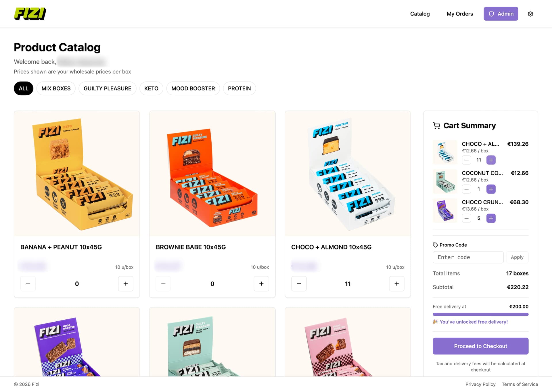Click the plus icon for CHOCO CRUNCH in cart
Image resolution: width=552 pixels, height=392 pixels.
pyautogui.click(x=491, y=218)
